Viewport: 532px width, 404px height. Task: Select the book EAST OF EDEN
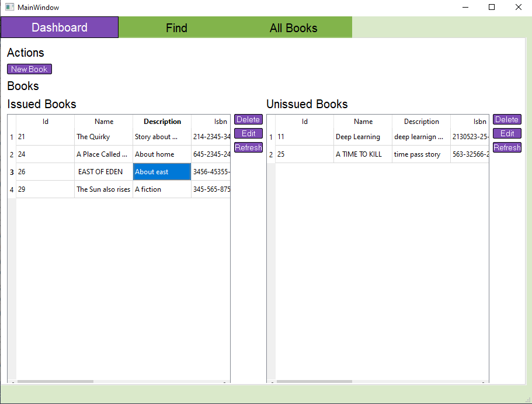pos(103,171)
